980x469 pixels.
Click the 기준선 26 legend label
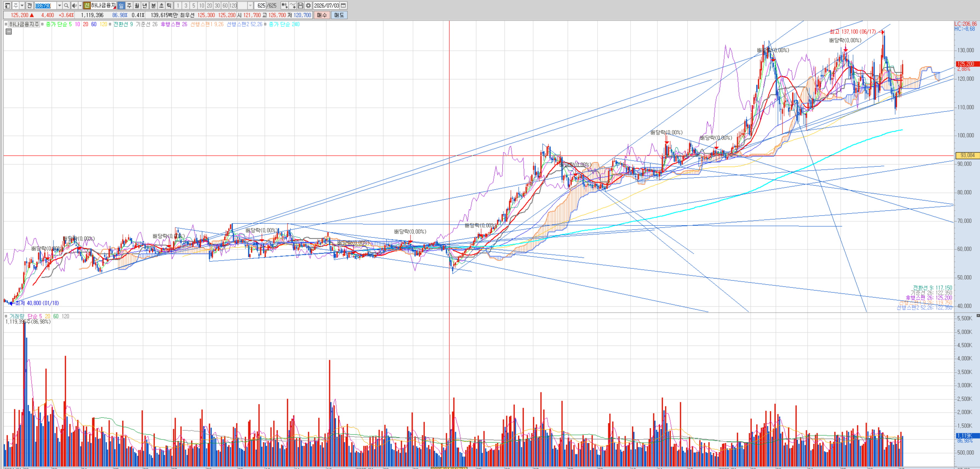(x=146, y=24)
